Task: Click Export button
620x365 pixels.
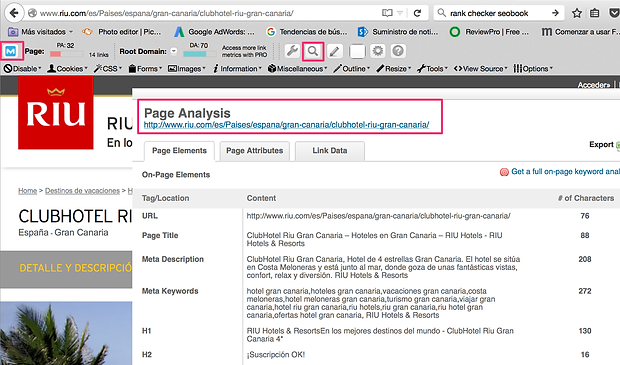Action: [604, 145]
